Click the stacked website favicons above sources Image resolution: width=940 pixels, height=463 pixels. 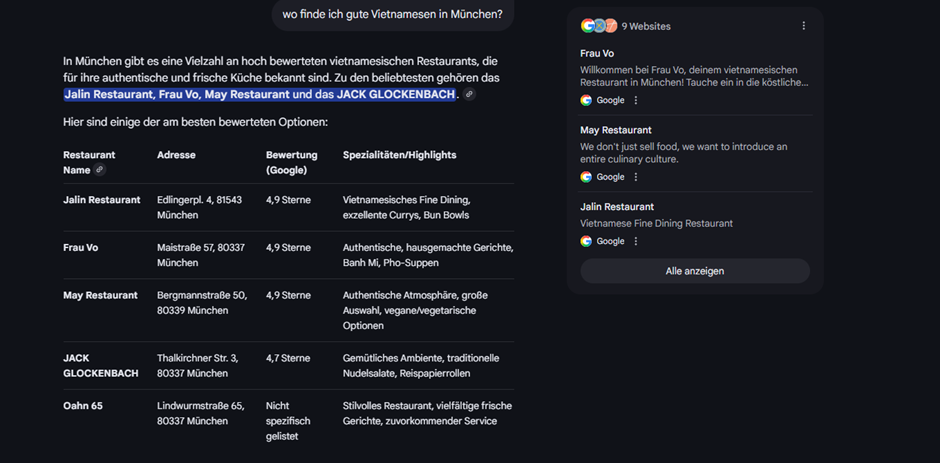[598, 26]
